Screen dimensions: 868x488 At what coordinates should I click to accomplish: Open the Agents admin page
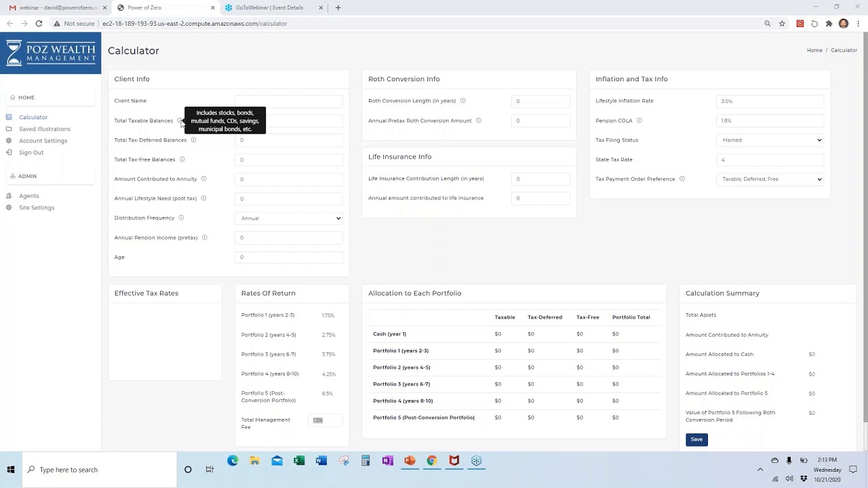29,196
